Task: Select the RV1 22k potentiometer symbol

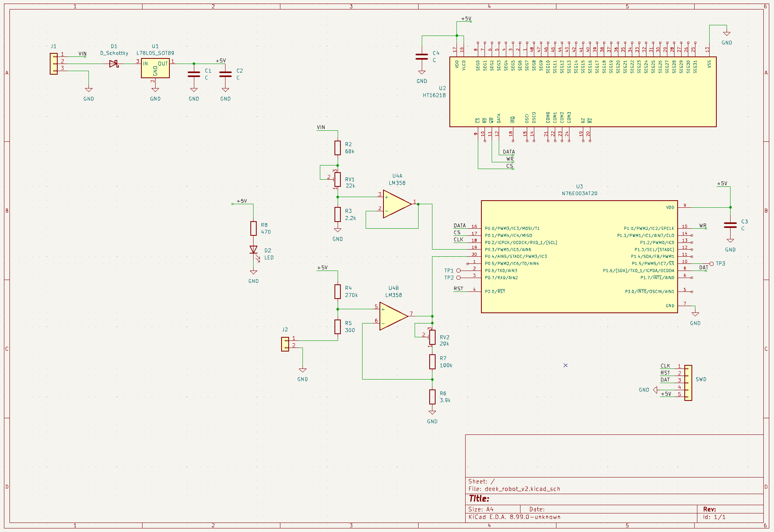Action: [x=338, y=179]
